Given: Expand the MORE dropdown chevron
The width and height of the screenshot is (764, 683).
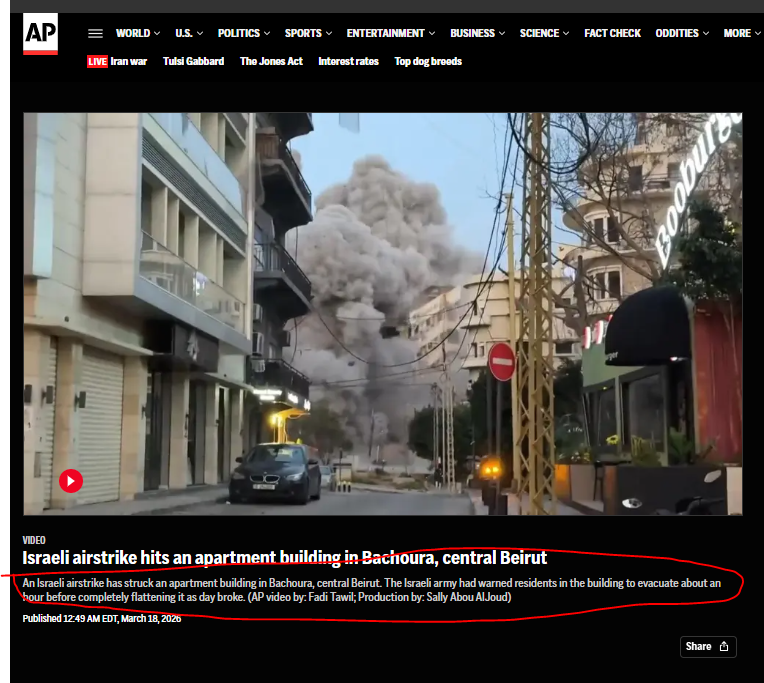Looking at the screenshot, I should pyautogui.click(x=757, y=34).
